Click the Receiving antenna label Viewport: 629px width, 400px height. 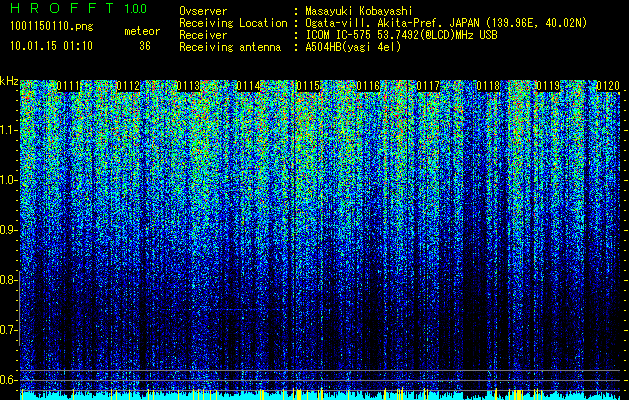230,47
